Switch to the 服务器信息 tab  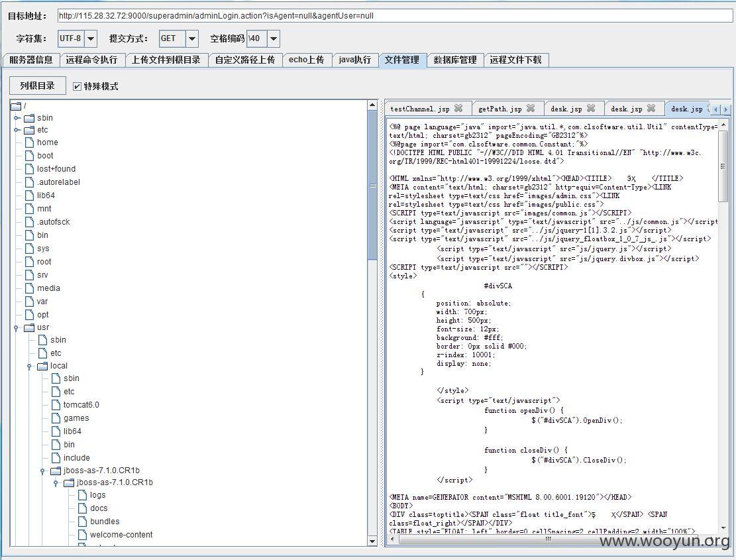[31, 60]
